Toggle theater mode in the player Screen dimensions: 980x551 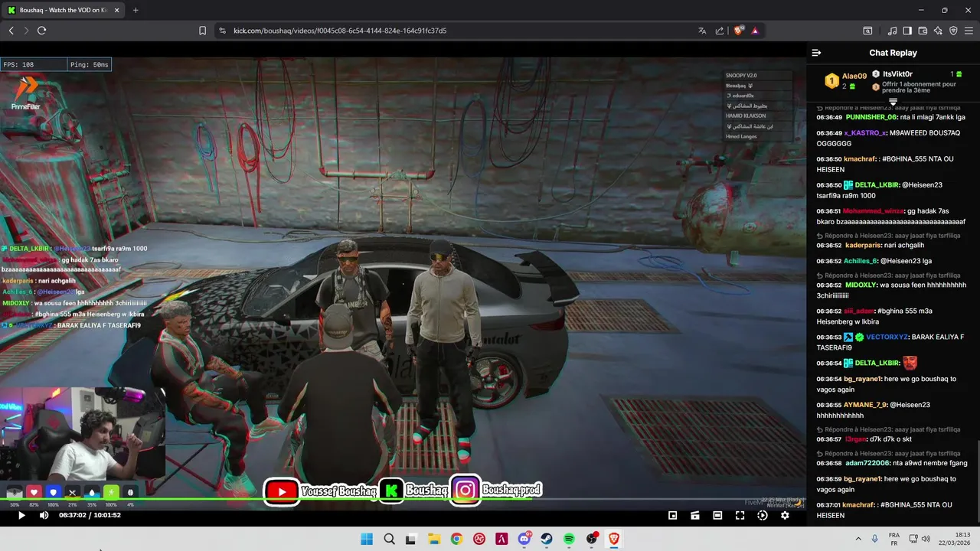(717, 515)
